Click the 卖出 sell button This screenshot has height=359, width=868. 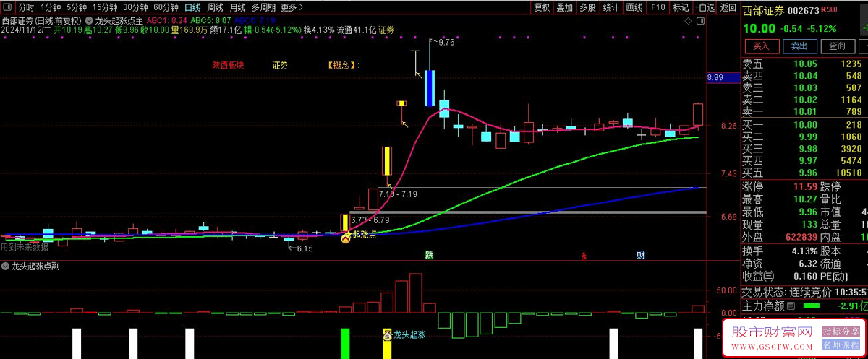click(799, 46)
